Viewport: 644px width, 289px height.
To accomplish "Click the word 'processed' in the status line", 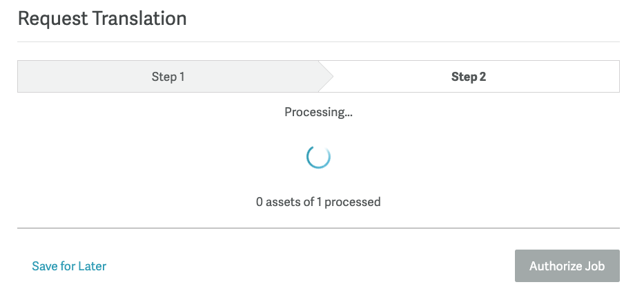I will pyautogui.click(x=353, y=202).
